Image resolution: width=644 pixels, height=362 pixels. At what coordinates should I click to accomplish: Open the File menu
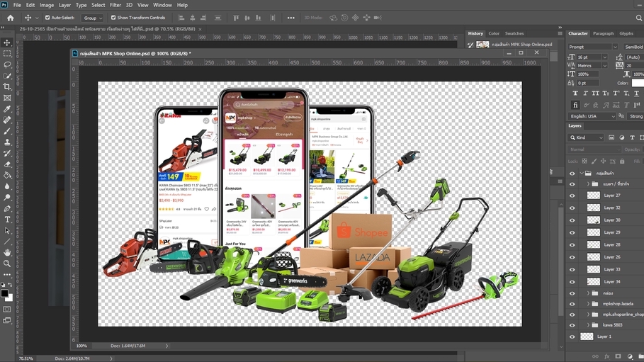tap(17, 5)
